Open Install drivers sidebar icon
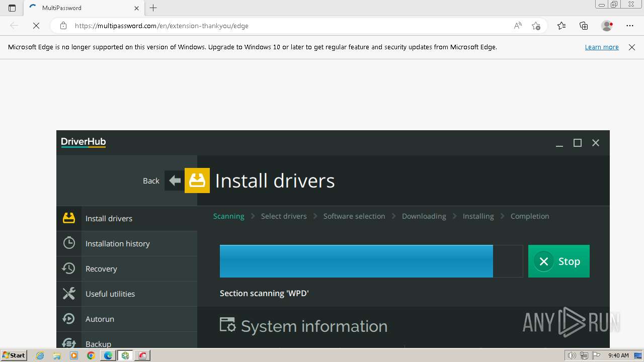Screen dimensions: 644x362 pos(69,218)
